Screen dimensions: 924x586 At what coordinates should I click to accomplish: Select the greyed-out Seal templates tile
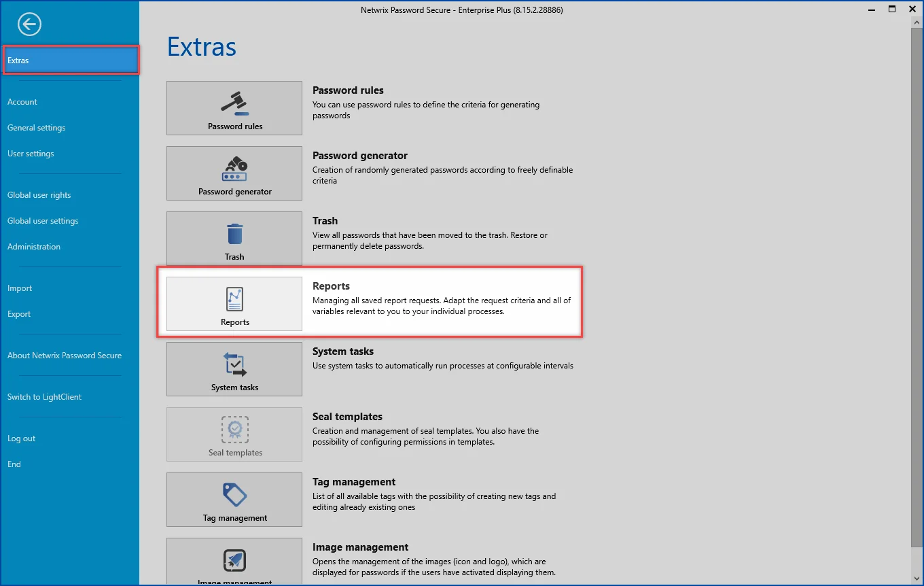pyautogui.click(x=234, y=434)
